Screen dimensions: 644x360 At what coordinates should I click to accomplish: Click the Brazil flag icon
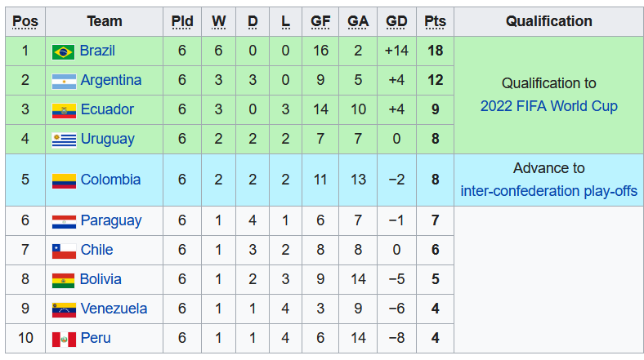coord(63,51)
